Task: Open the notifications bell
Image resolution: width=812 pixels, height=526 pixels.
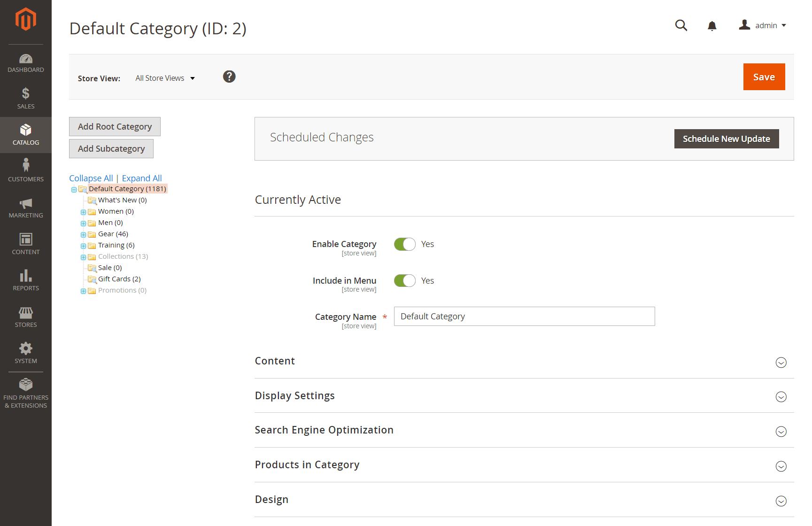Action: 712,25
